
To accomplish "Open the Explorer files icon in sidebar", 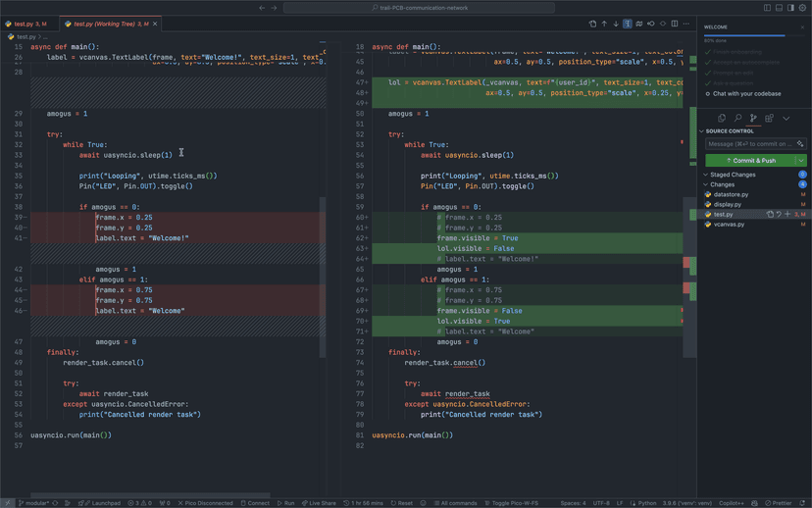I will click(x=722, y=118).
